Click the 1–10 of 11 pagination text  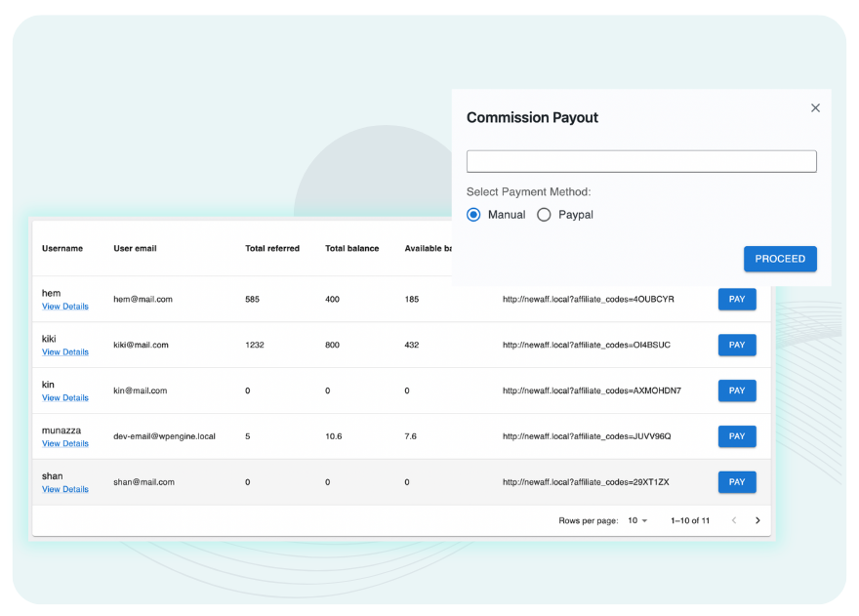click(690, 520)
